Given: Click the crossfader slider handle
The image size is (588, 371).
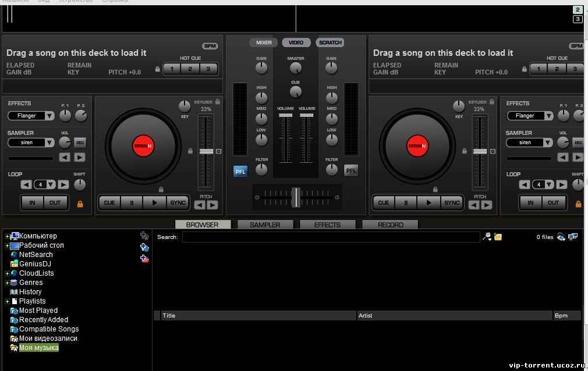Looking at the screenshot, I should [x=296, y=197].
